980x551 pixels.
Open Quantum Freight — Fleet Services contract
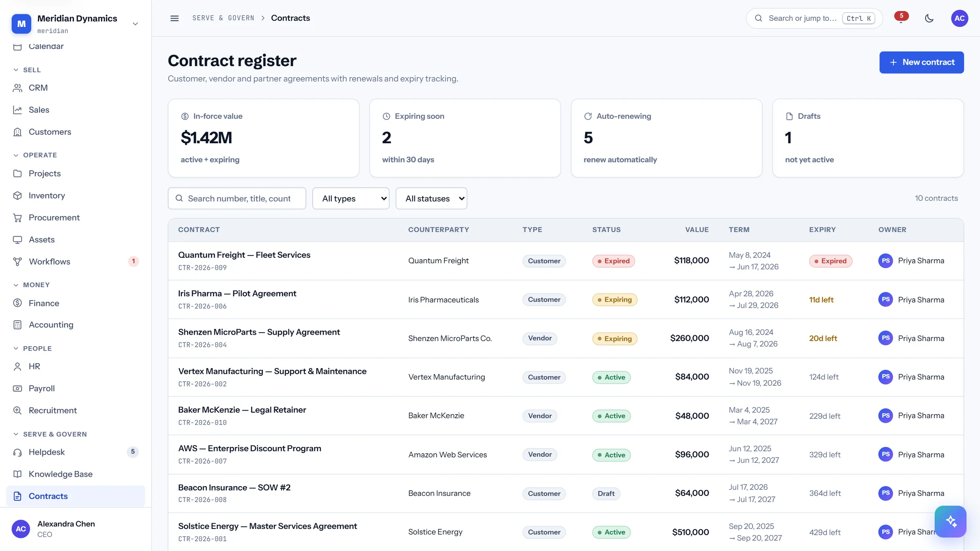244,255
